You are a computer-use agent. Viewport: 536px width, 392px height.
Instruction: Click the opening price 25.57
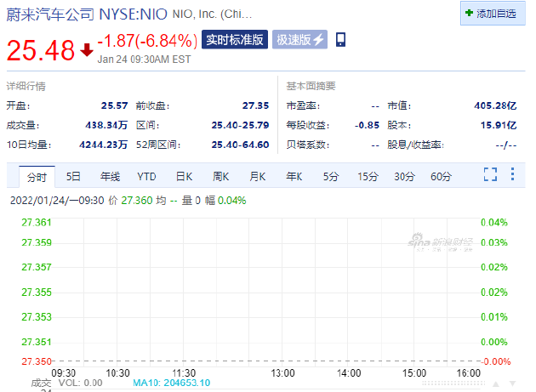tap(114, 105)
